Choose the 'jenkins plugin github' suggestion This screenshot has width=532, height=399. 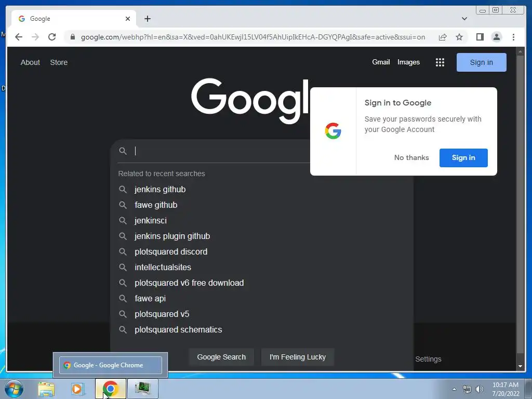pyautogui.click(x=262, y=236)
